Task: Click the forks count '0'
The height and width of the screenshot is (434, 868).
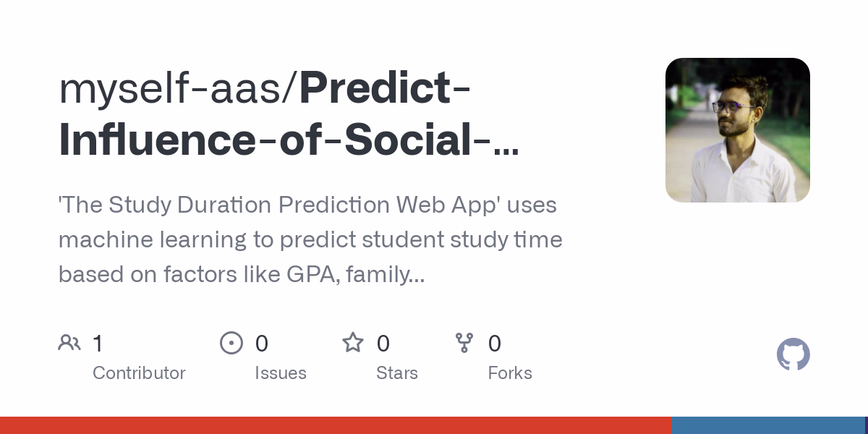Action: tap(495, 344)
